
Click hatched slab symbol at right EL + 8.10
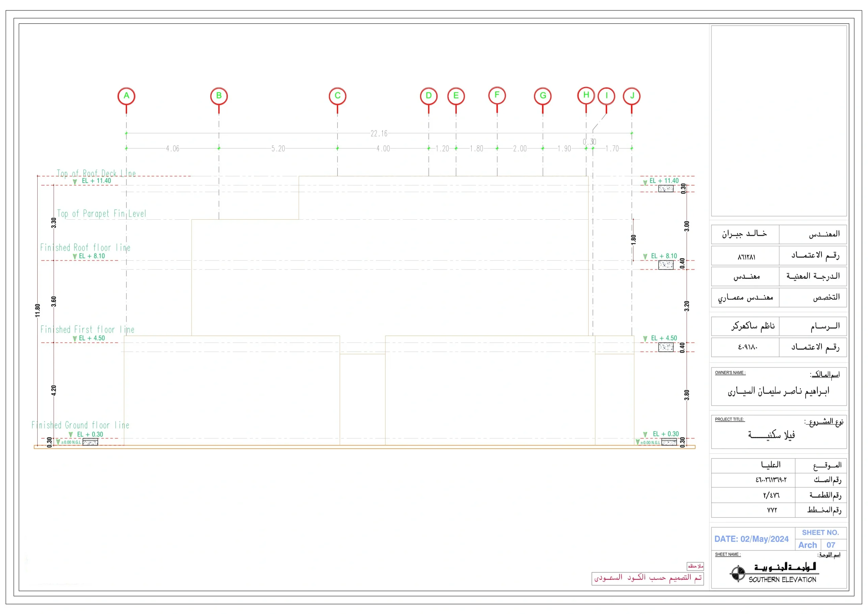point(666,265)
